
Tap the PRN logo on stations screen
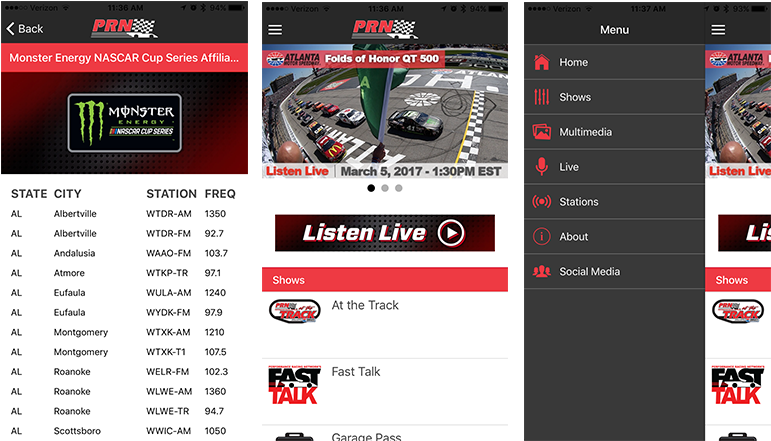click(x=125, y=29)
